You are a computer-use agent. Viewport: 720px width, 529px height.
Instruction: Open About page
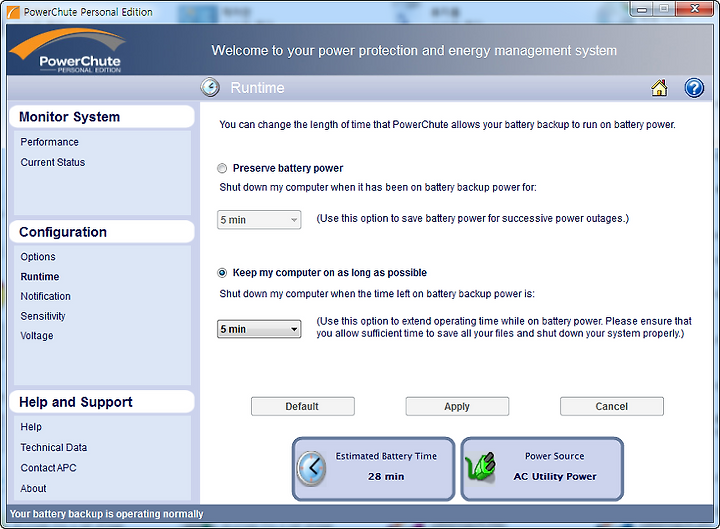pos(34,488)
